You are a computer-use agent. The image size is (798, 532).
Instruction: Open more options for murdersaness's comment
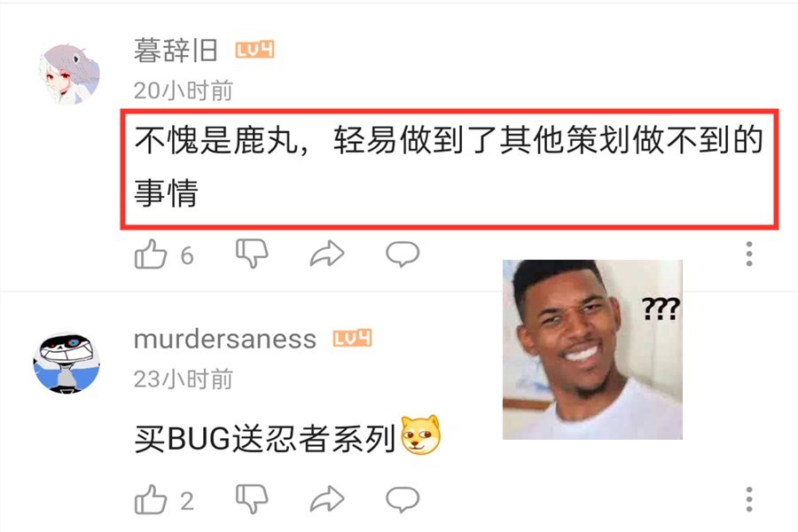pyautogui.click(x=749, y=499)
